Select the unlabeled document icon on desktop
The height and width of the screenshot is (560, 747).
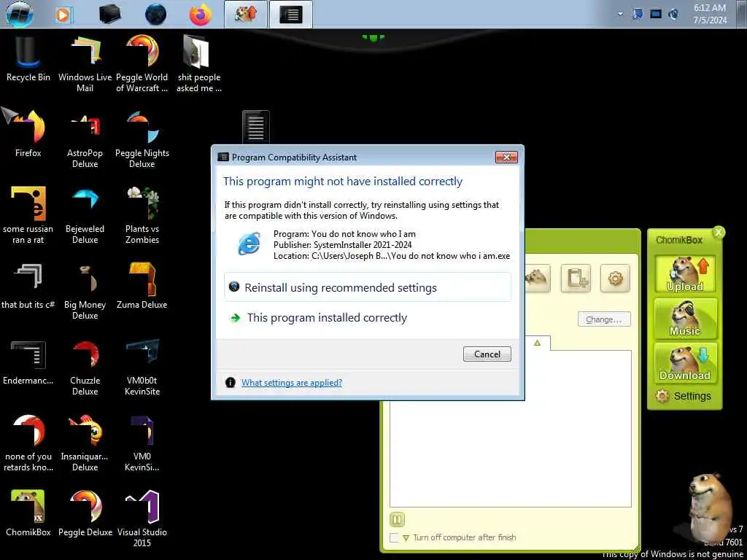pyautogui.click(x=256, y=126)
